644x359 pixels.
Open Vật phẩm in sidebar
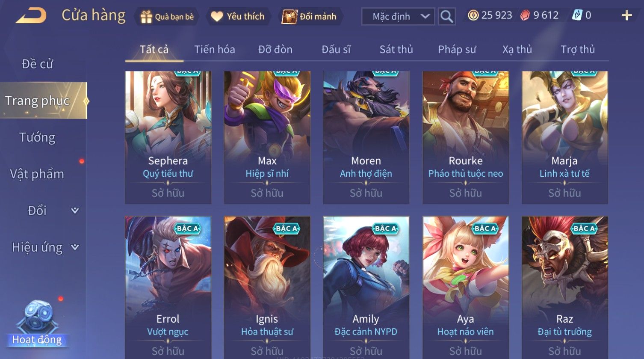(37, 174)
